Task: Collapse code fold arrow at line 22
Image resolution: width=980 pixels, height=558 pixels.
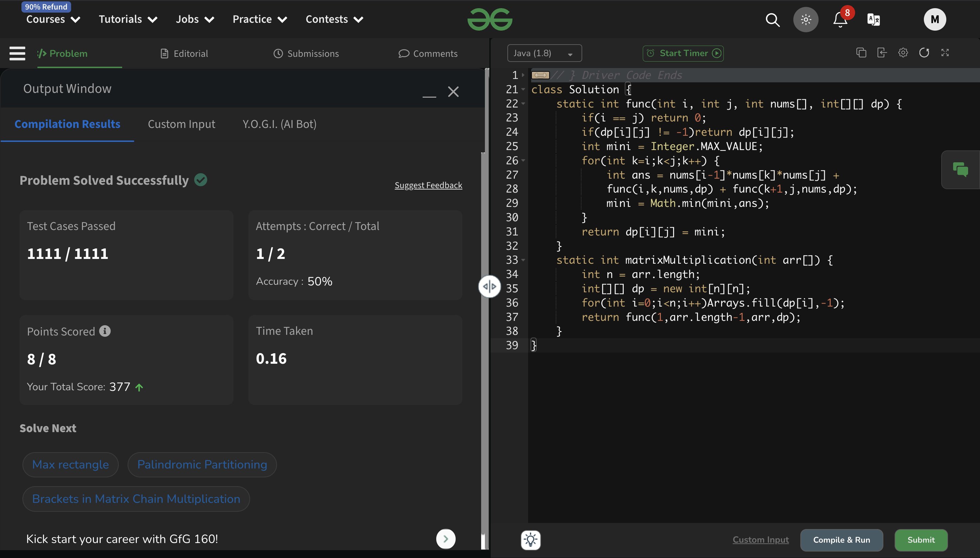Action: [523, 103]
